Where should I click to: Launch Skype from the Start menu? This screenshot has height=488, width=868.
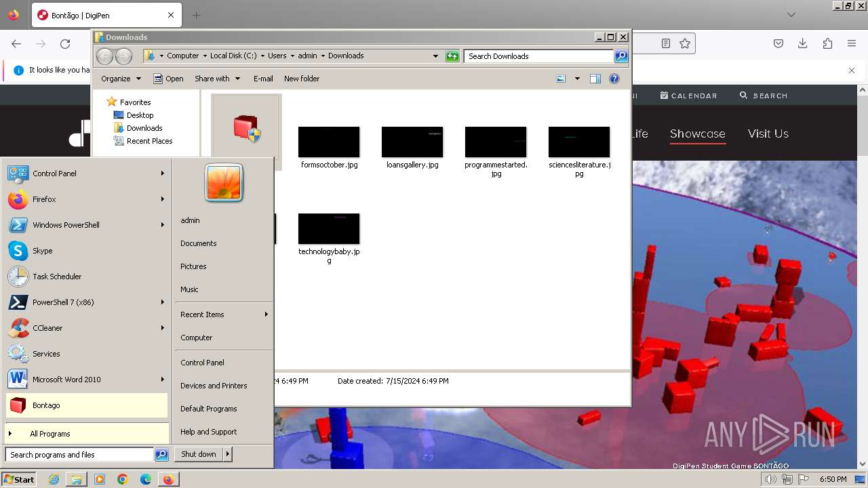point(87,251)
